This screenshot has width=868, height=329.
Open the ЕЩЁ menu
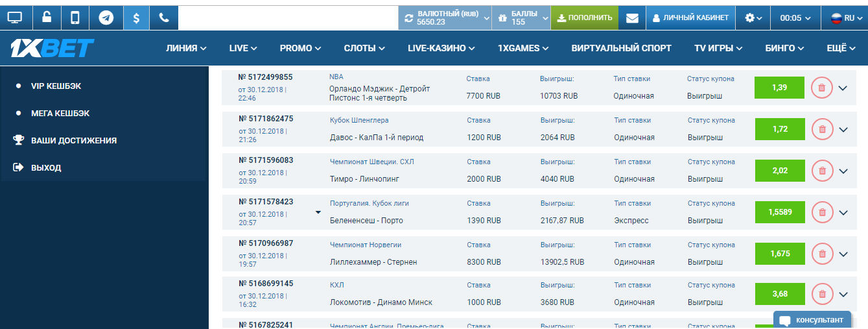[841, 48]
